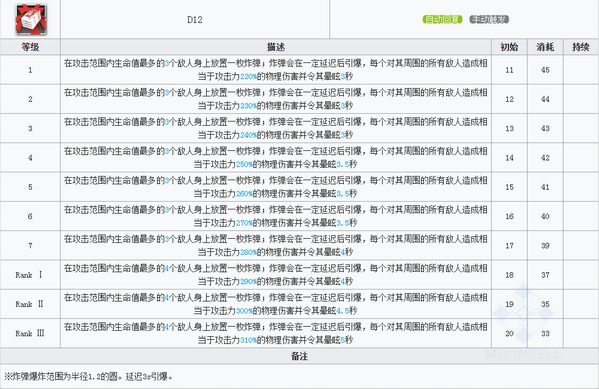Click SP cost value 39
Screen dimensions: 599x389
tap(545, 246)
